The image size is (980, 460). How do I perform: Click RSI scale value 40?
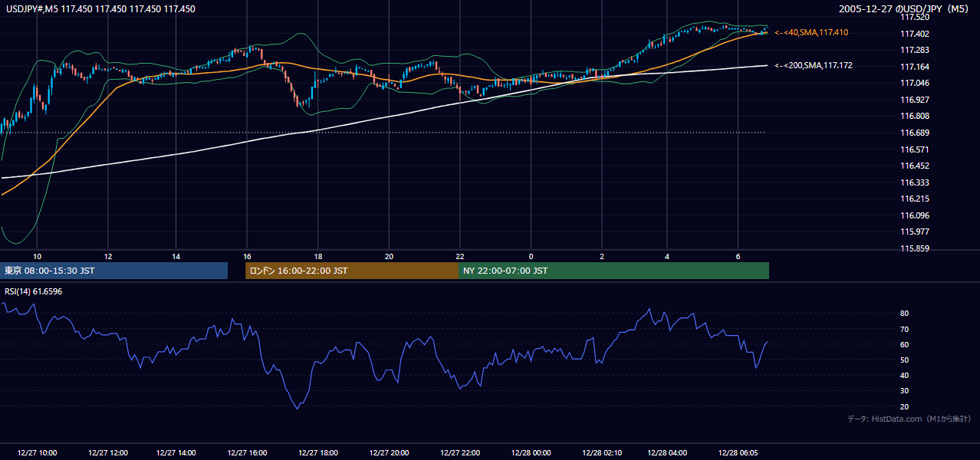point(905,375)
